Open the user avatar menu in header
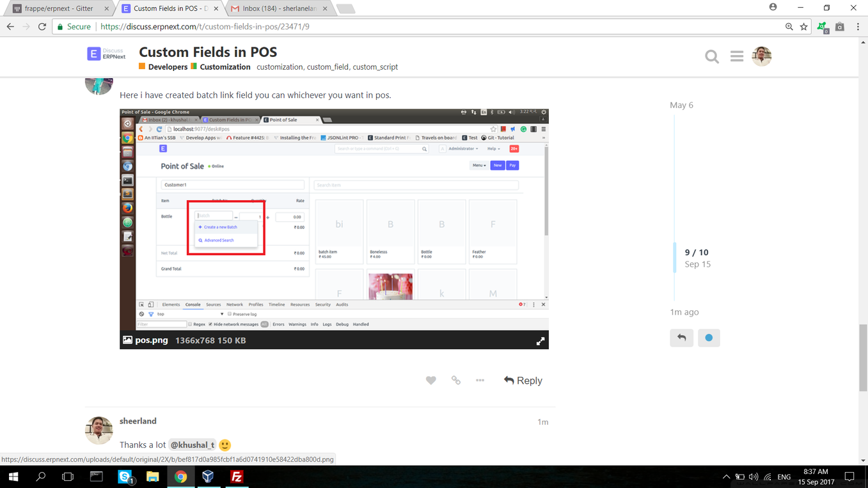868x488 pixels. (761, 56)
